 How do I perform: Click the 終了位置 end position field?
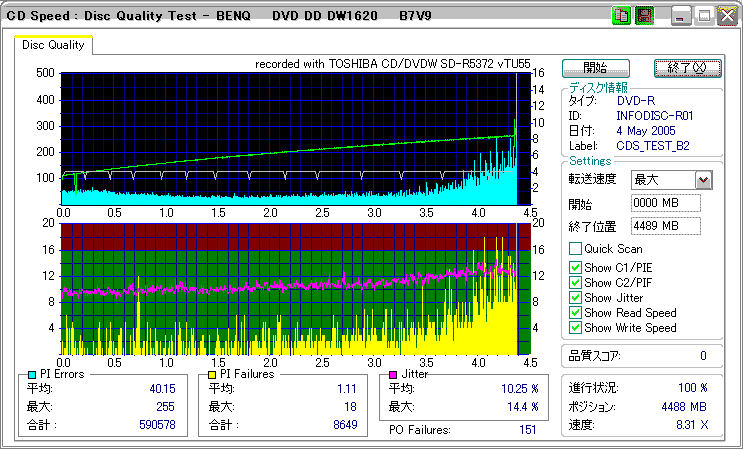666,225
